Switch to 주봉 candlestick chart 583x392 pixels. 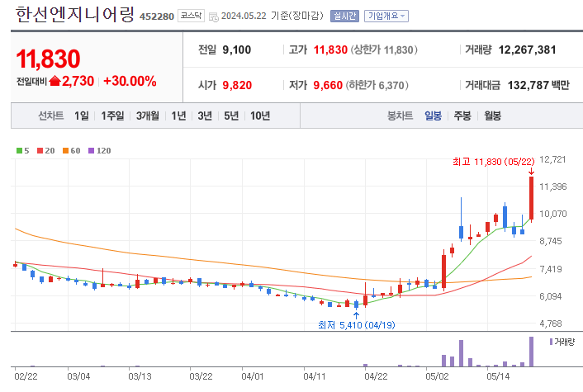point(462,116)
